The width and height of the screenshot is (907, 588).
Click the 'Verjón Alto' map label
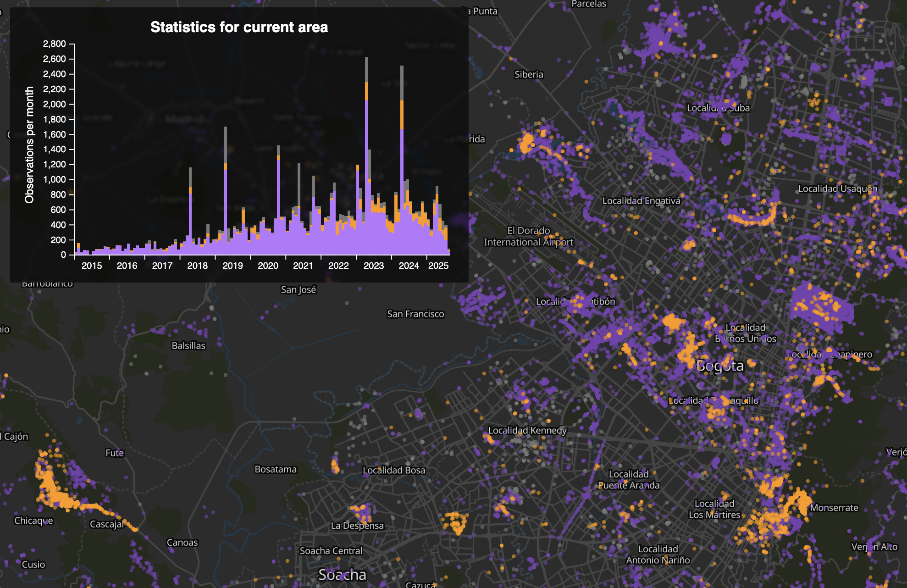pyautogui.click(x=874, y=547)
